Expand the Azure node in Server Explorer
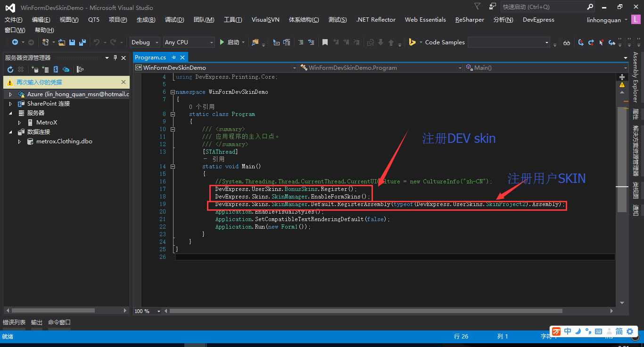Viewport: 644px width, 347px height. (x=10, y=94)
